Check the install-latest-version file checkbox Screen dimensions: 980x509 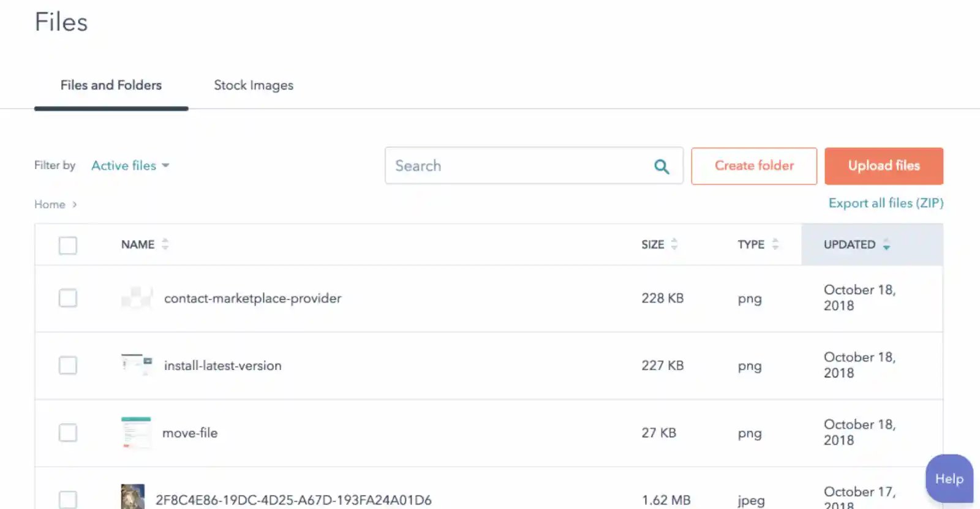[68, 366]
